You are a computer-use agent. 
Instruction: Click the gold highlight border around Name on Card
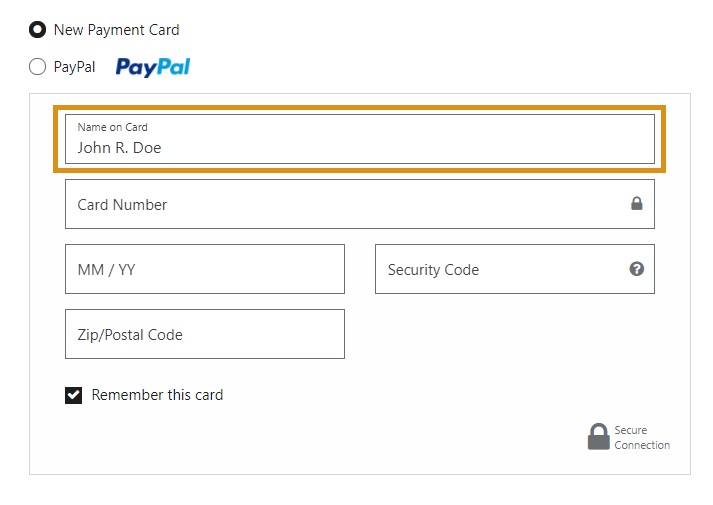[360, 108]
